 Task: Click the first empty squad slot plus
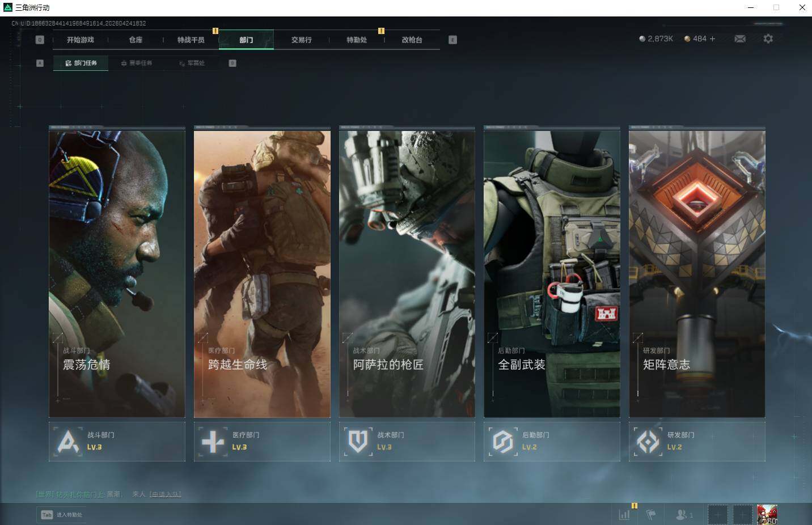point(717,515)
